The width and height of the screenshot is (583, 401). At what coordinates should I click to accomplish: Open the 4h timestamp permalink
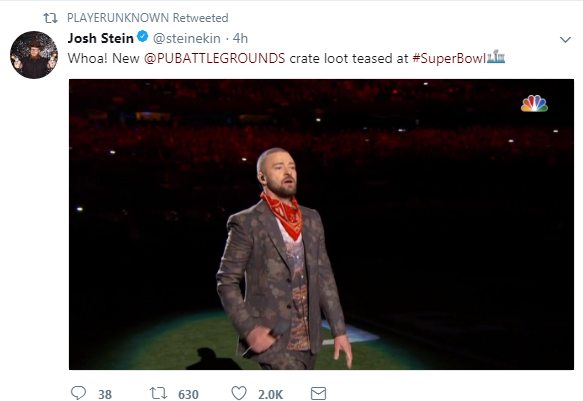(240, 38)
